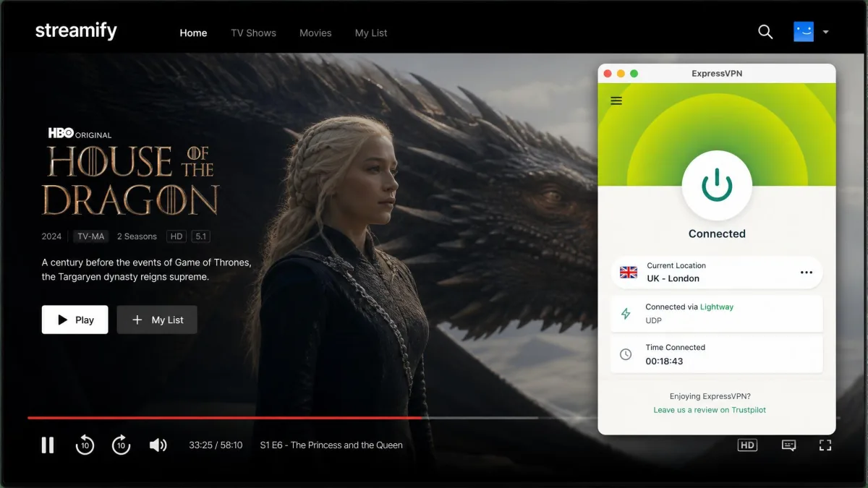This screenshot has height=488, width=868.
Task: Click the streamify logo
Action: [76, 31]
